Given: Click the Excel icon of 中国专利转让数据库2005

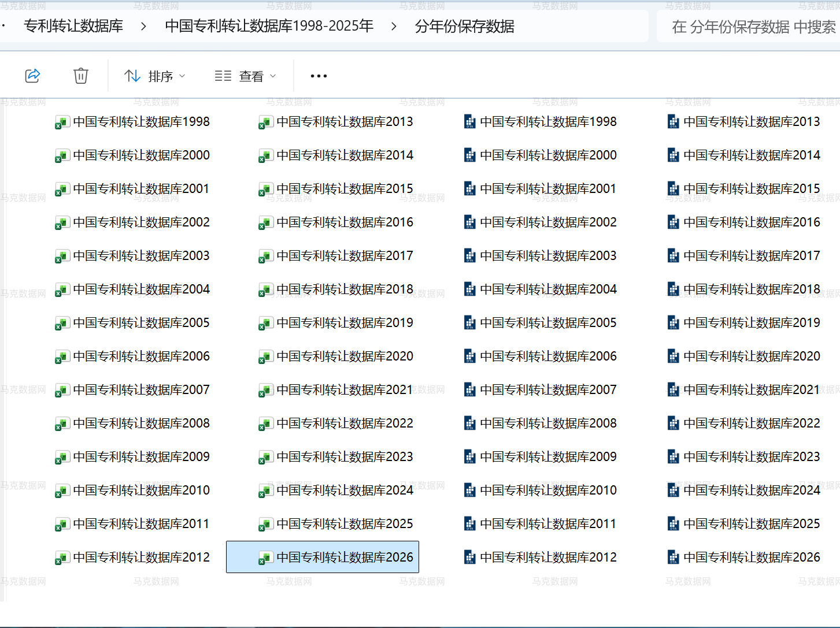Looking at the screenshot, I should click(x=62, y=324).
